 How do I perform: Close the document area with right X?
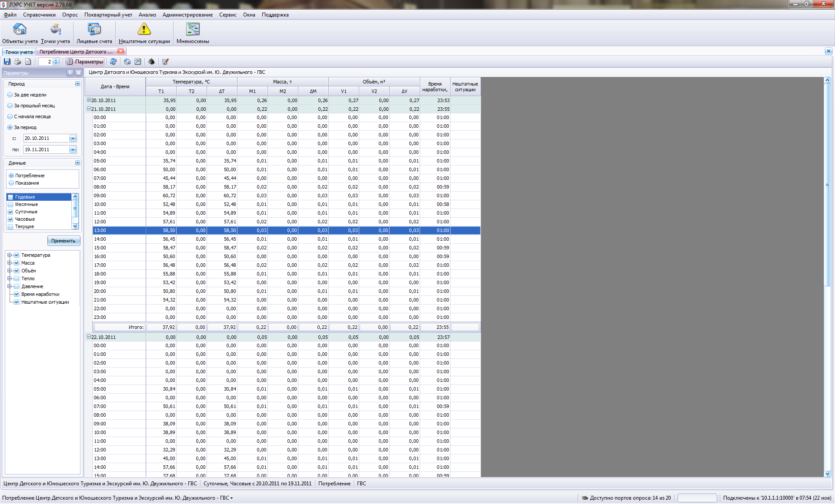pyautogui.click(x=828, y=51)
